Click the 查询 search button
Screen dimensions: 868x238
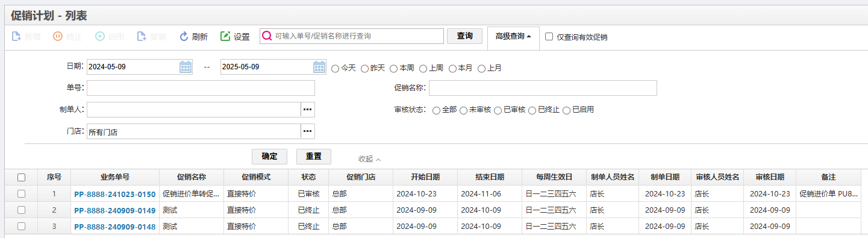coord(464,36)
